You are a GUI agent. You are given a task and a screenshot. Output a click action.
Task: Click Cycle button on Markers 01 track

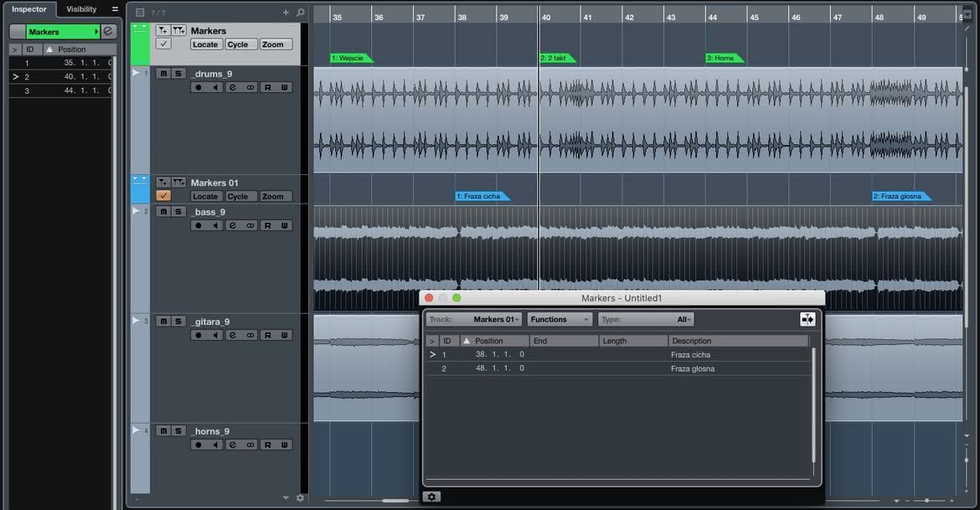click(240, 196)
